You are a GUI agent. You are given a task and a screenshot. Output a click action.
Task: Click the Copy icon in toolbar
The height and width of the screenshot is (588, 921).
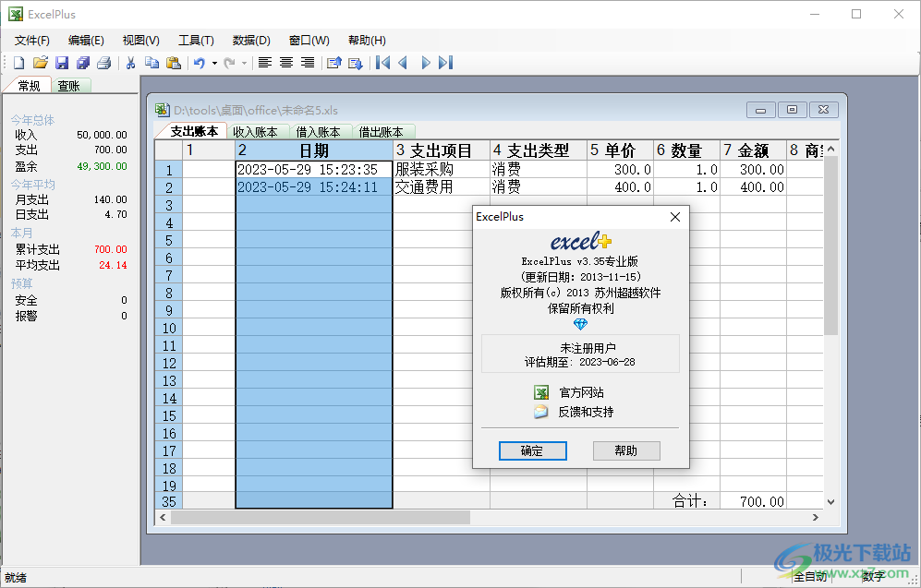click(x=151, y=63)
